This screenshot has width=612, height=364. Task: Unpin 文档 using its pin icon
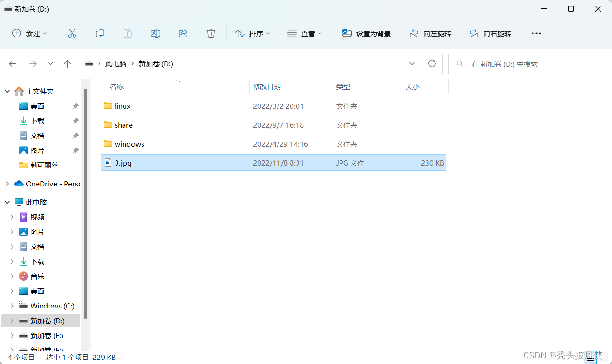point(75,136)
